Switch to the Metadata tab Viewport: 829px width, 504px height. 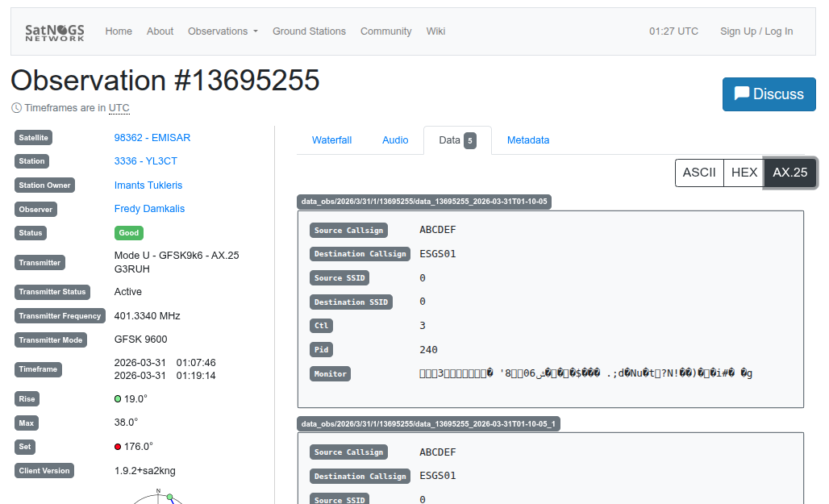click(x=528, y=140)
